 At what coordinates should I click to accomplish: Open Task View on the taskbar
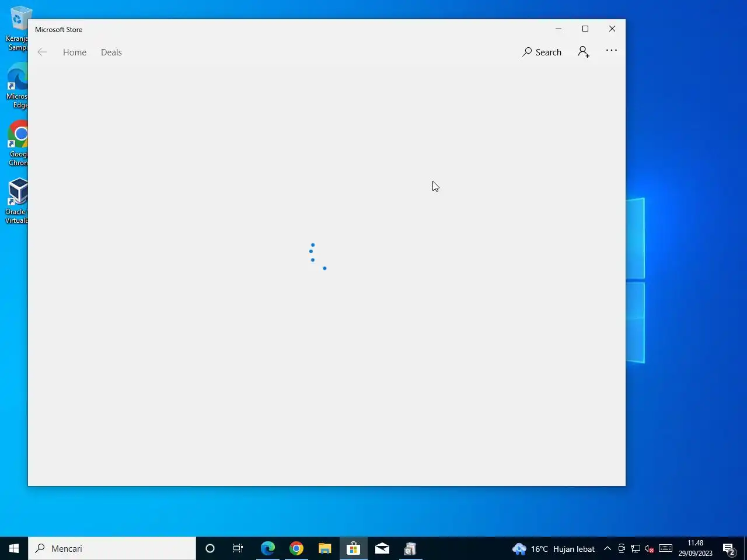click(x=238, y=548)
